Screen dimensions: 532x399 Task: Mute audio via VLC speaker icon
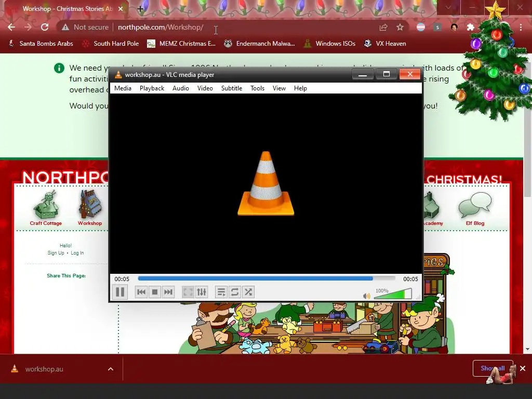(366, 296)
